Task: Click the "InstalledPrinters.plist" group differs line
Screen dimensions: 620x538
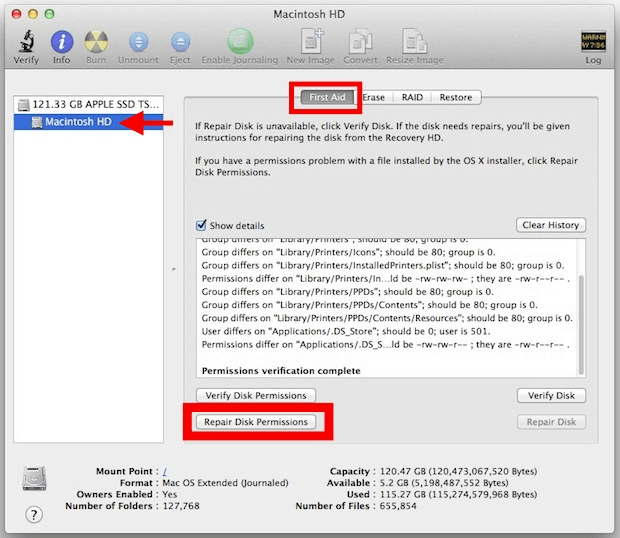Action: coord(383,265)
